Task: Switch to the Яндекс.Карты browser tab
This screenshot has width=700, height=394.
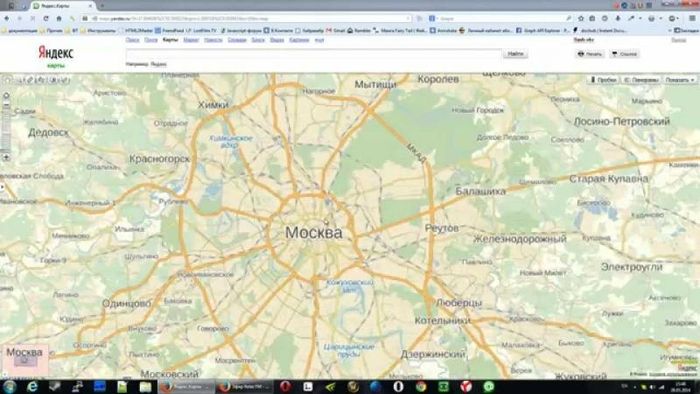Action: 62,6
